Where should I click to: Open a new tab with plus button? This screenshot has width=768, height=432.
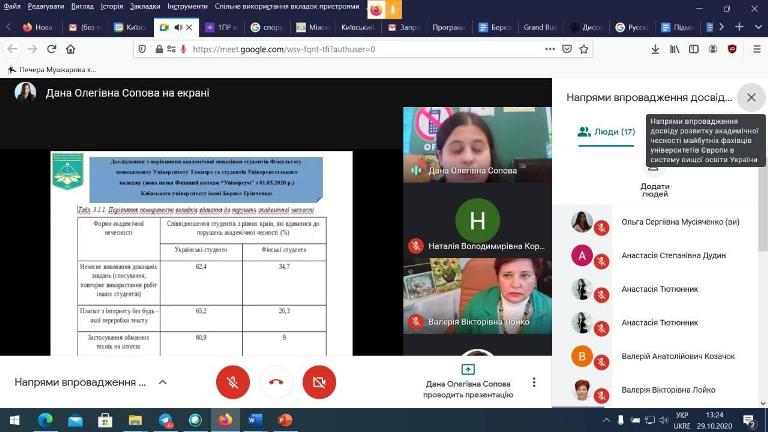pos(739,27)
